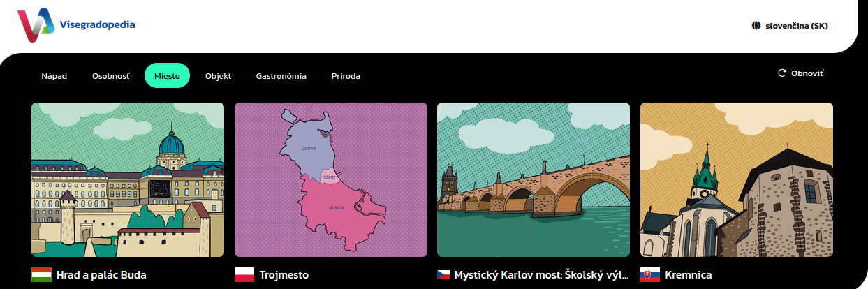This screenshot has width=868, height=289.
Task: Select the Osobnosť category tab
Action: [x=110, y=76]
